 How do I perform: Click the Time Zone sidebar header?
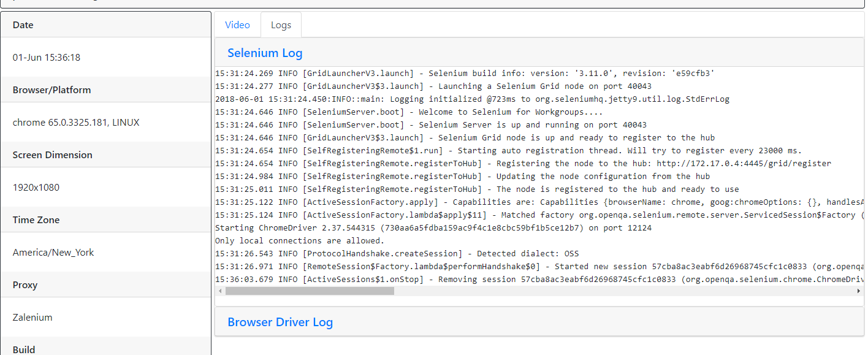(x=39, y=219)
